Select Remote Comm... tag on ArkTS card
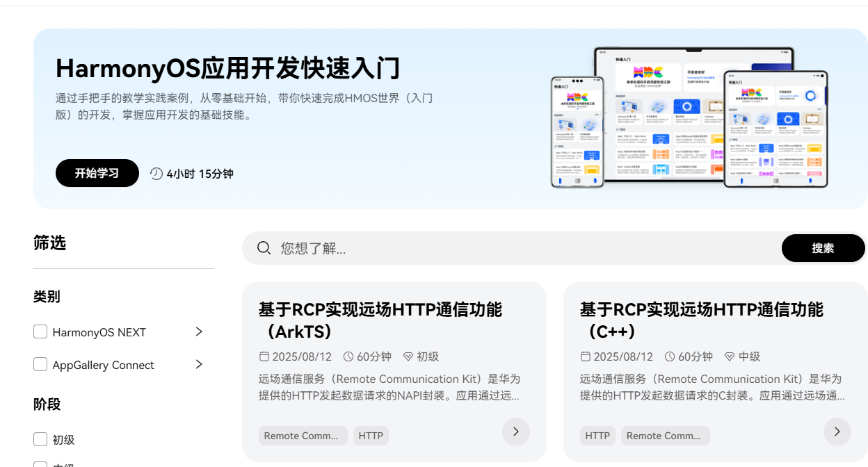 (x=303, y=436)
